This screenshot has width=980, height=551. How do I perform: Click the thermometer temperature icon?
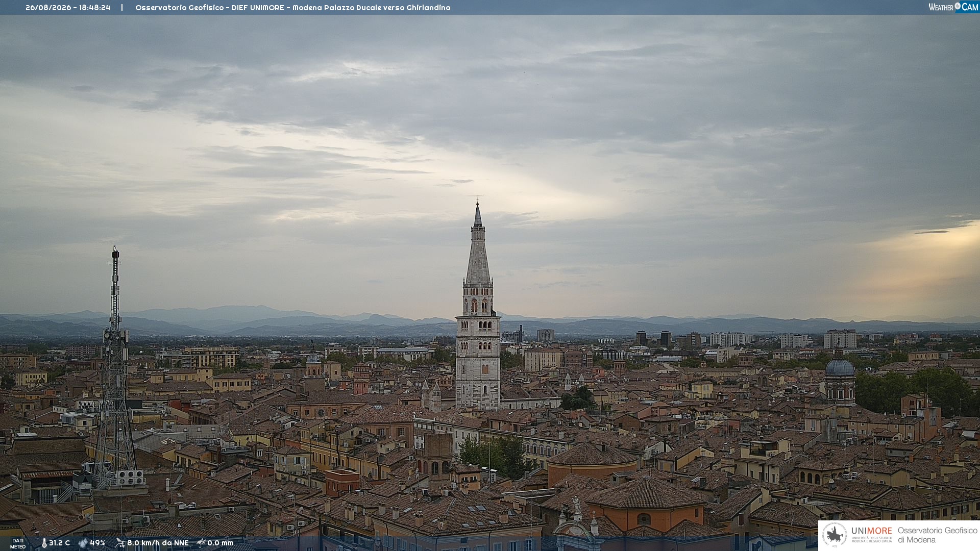[x=44, y=543]
